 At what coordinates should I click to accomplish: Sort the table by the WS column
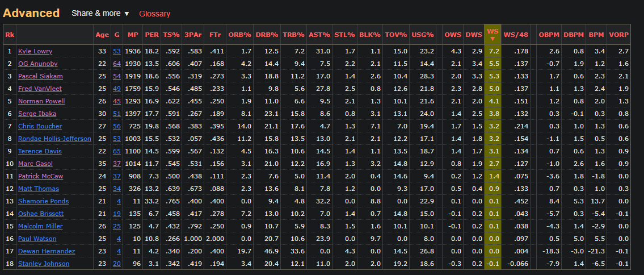(x=493, y=35)
